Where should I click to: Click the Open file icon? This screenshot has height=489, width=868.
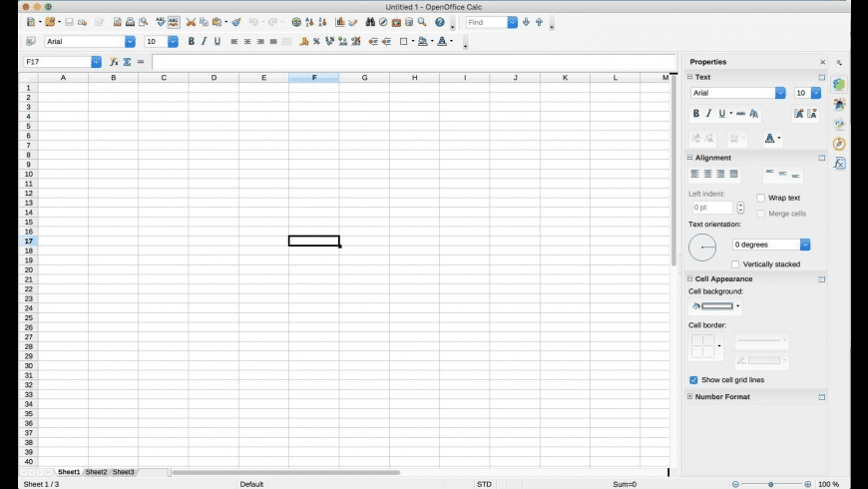(50, 22)
